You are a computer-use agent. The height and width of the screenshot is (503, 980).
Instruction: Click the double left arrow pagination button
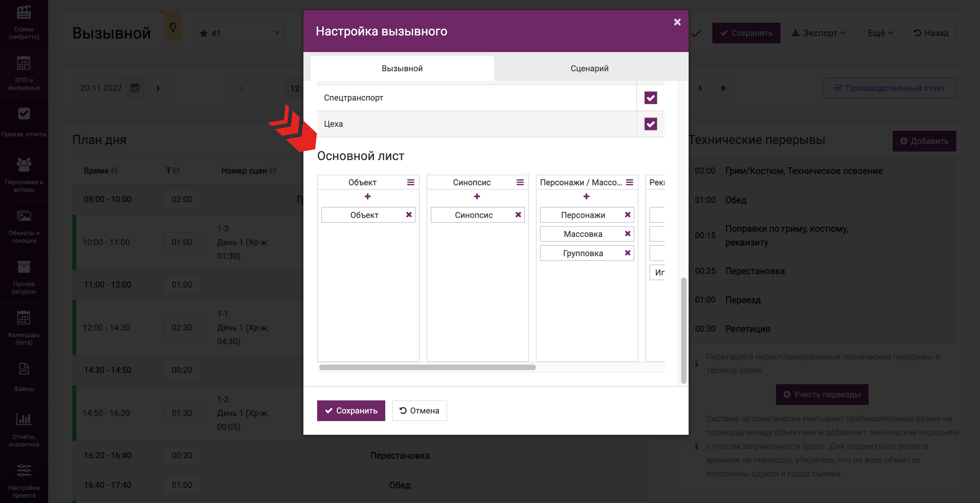(x=241, y=88)
